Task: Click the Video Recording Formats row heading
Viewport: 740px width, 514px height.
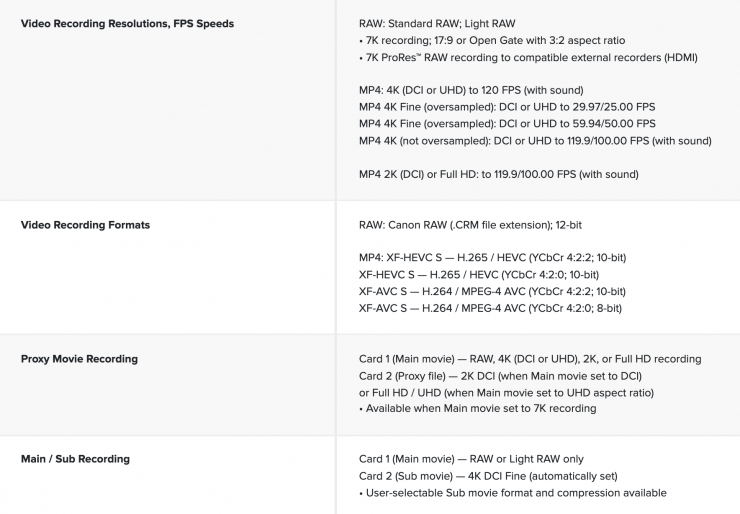Action: pos(85,225)
